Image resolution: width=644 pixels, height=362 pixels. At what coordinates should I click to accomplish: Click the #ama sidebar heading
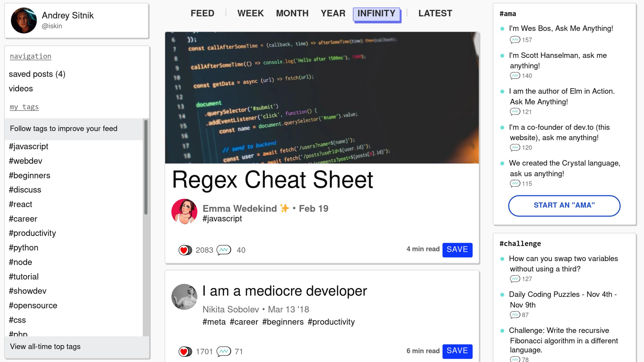[508, 14]
